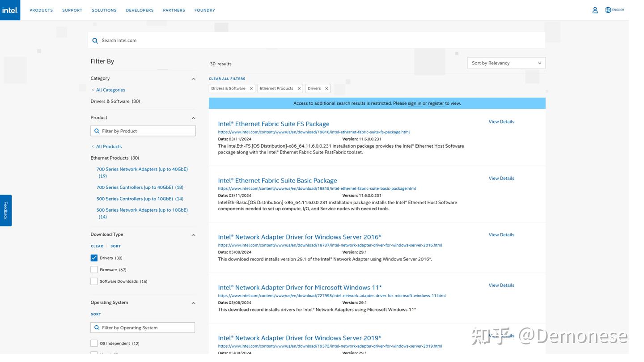
Task: Go back using All Categories chevron link
Action: (108, 90)
